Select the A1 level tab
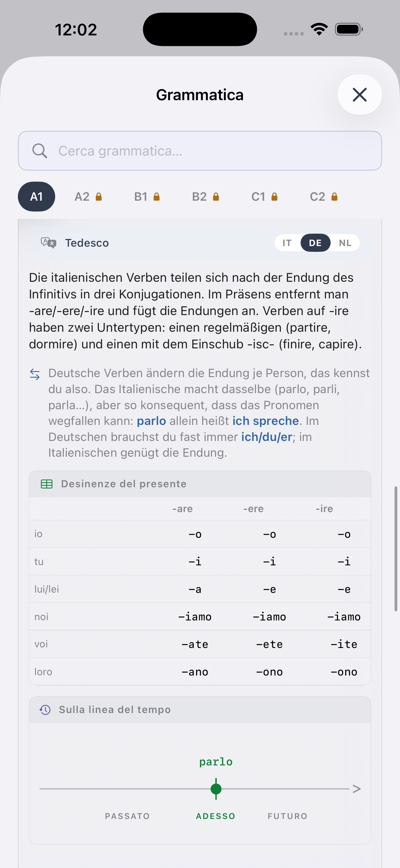 tap(36, 196)
